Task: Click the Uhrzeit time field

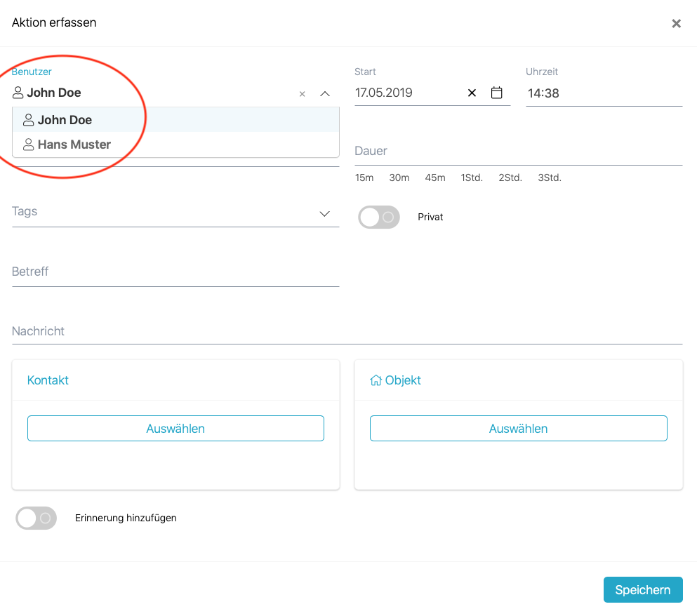Action: [x=604, y=93]
